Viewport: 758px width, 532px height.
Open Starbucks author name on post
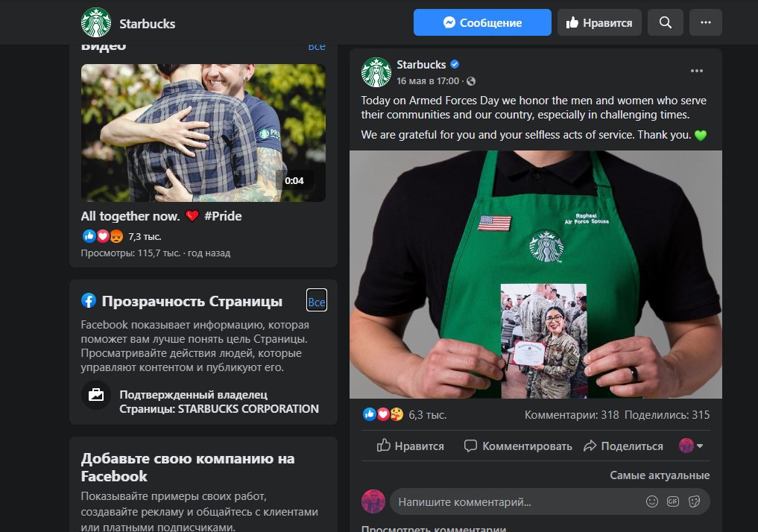[x=421, y=65]
